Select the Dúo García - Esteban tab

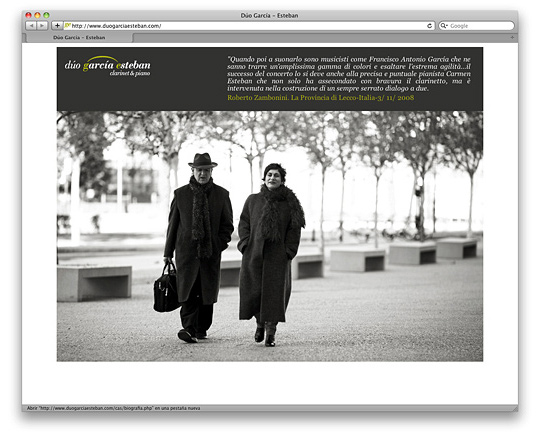click(79, 38)
